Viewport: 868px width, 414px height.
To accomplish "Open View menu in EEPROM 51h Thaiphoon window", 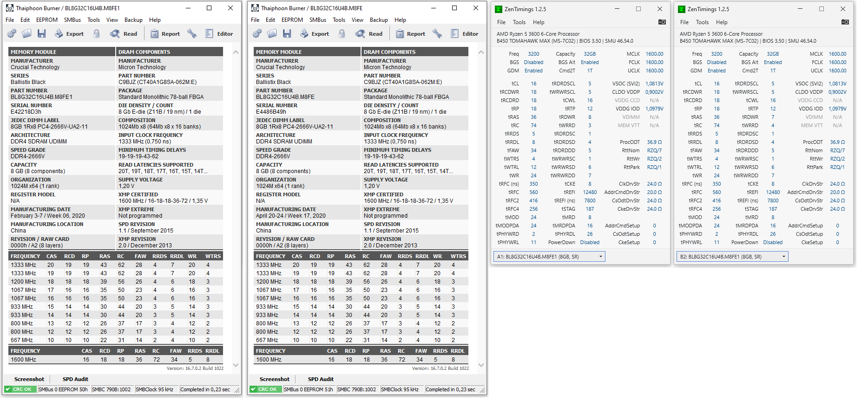I will (x=357, y=20).
